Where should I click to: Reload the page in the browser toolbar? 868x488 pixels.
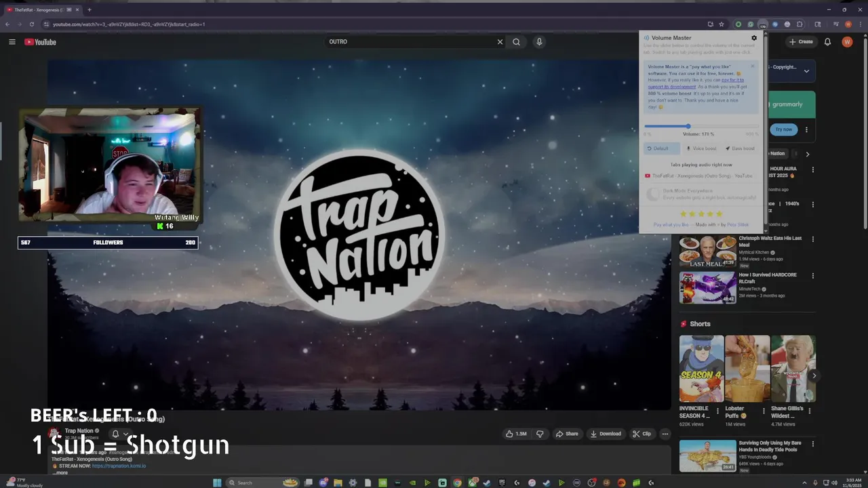point(31,24)
